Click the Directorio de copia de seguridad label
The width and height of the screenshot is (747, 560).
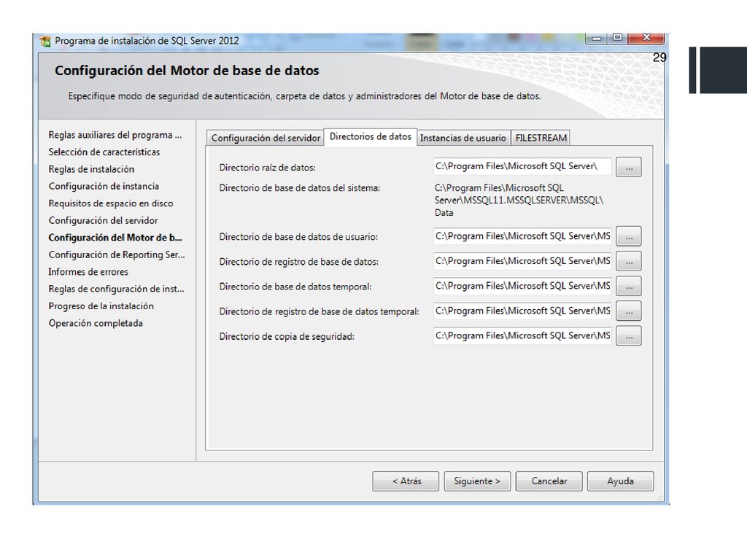pos(287,337)
